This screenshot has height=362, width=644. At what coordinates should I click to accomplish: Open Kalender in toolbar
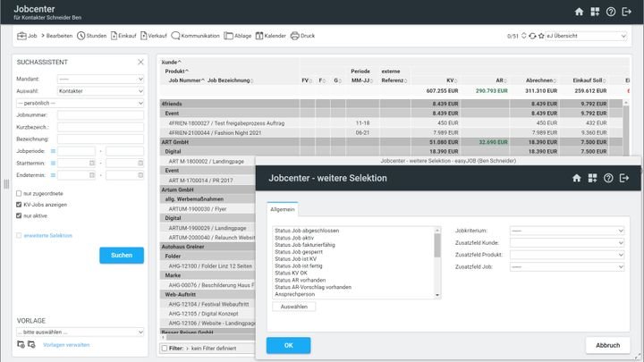point(271,36)
